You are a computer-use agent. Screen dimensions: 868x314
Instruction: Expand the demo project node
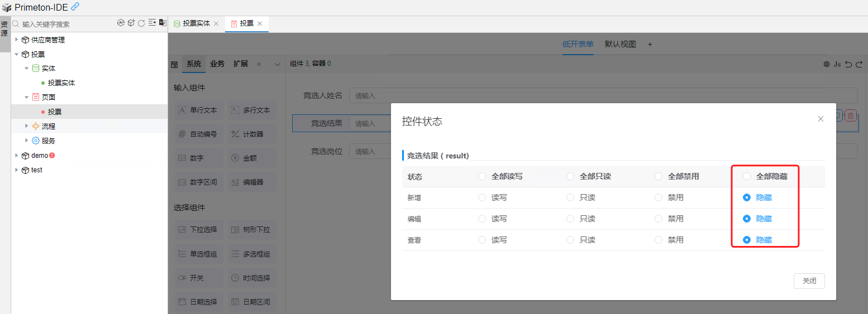17,156
